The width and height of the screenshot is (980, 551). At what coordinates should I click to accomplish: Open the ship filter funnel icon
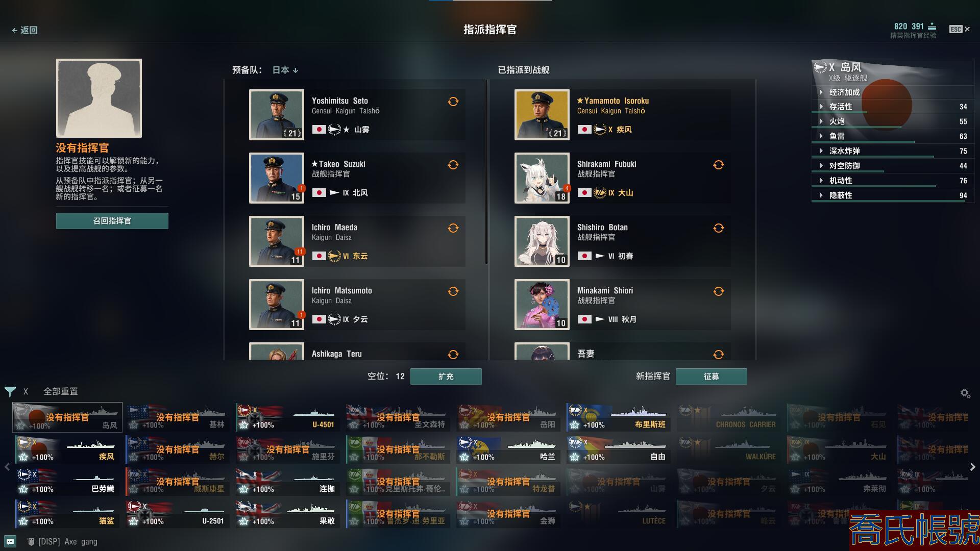click(10, 391)
